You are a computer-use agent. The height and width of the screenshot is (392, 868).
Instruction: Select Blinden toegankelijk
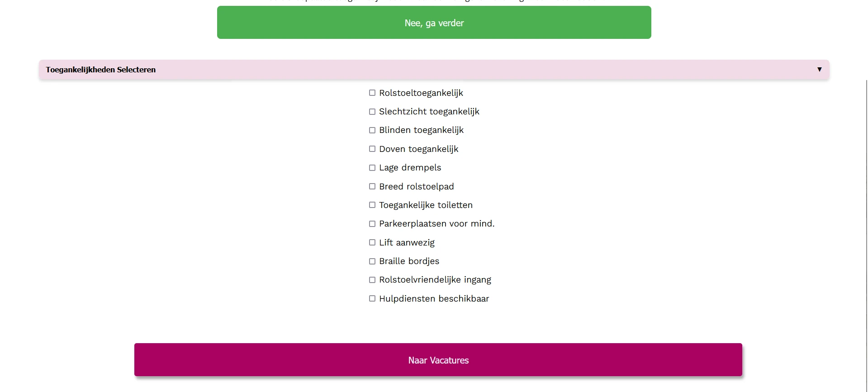click(372, 130)
